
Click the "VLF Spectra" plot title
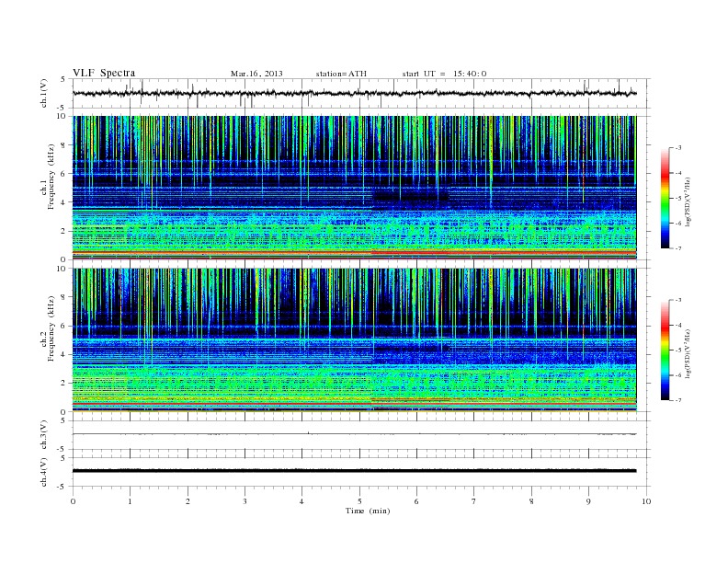pos(104,73)
